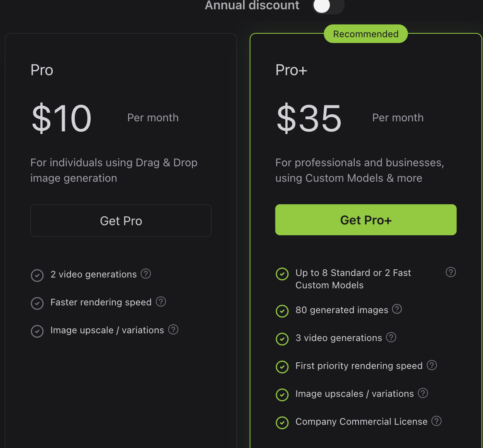The width and height of the screenshot is (483, 448).
Task: Show info about Company Commercial License
Action: coord(436,421)
